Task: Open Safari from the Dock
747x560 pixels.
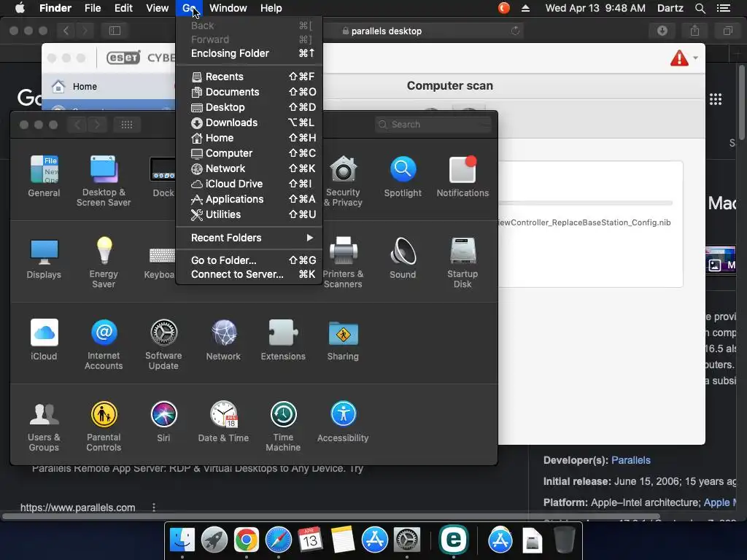Action: (x=278, y=540)
